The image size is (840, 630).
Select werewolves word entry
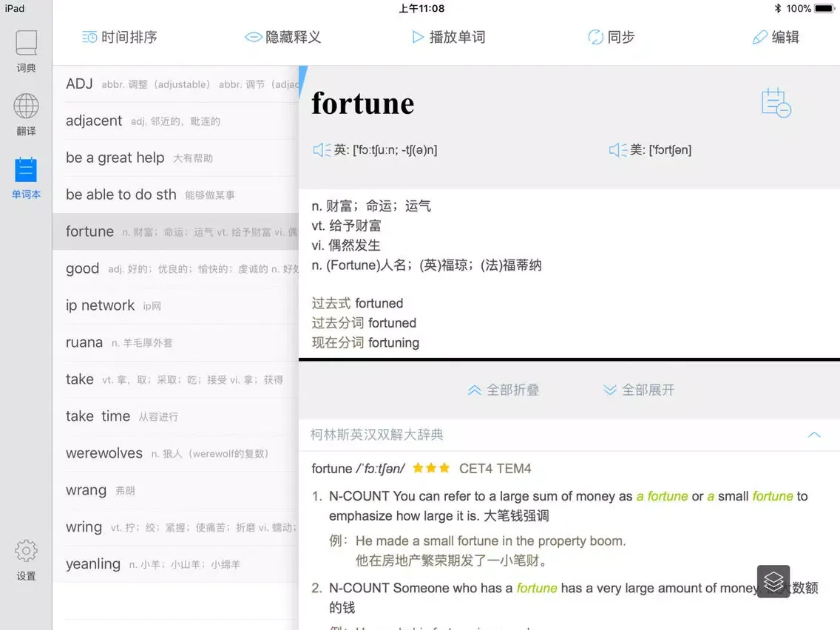pos(176,453)
